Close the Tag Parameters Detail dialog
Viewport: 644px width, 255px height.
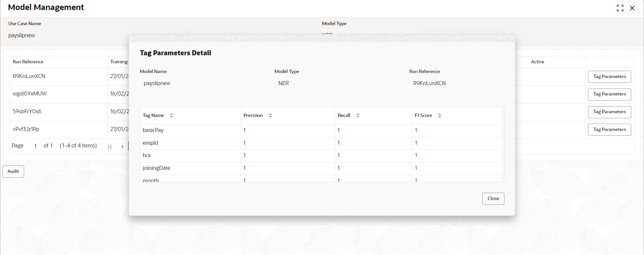493,199
